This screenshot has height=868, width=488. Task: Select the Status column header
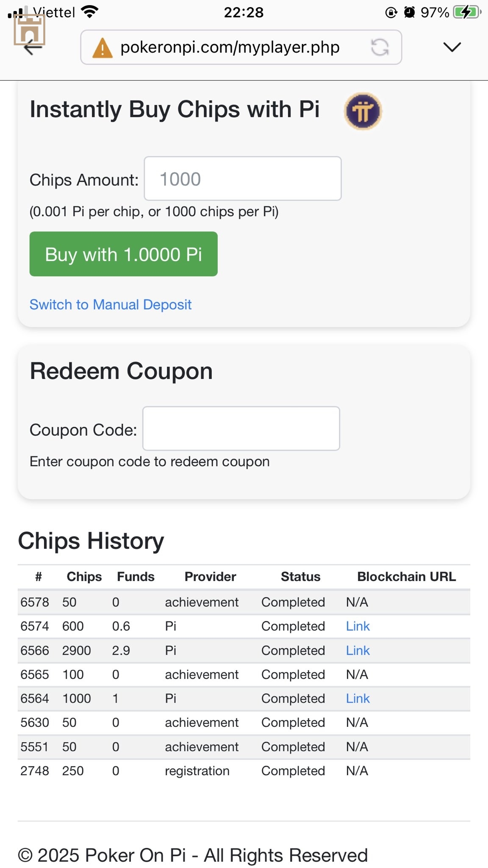point(300,576)
